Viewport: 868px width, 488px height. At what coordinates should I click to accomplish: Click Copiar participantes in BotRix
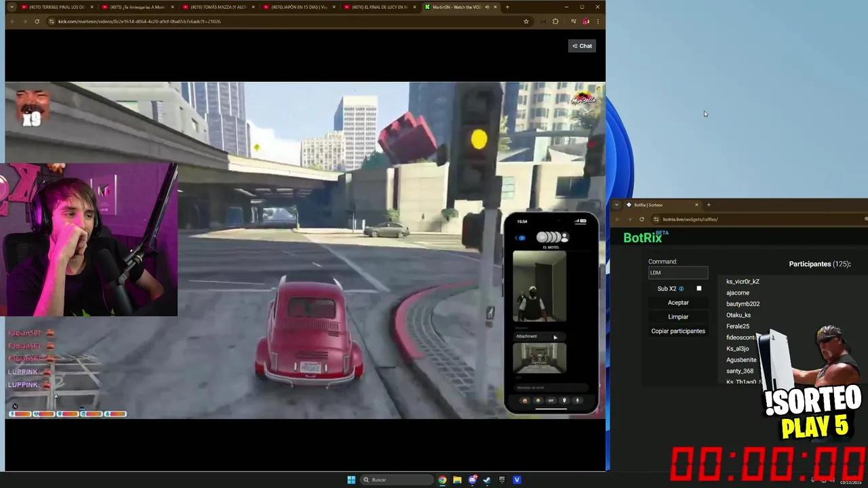click(x=678, y=331)
